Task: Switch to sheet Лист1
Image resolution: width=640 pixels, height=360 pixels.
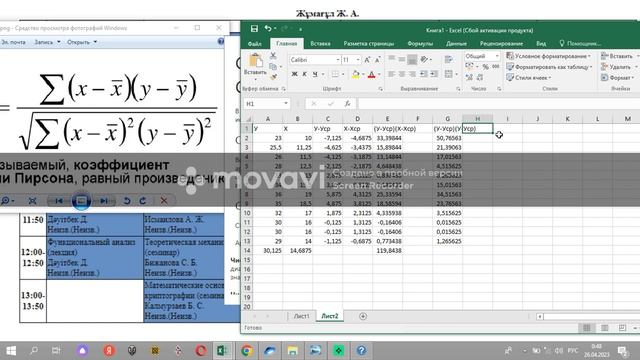Action: pyautogui.click(x=302, y=316)
